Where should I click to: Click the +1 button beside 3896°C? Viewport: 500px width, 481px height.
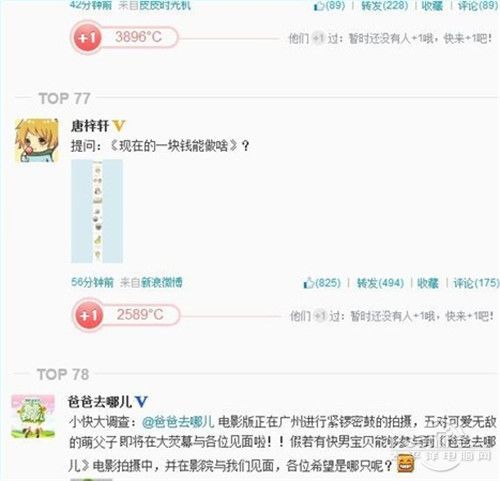86,38
